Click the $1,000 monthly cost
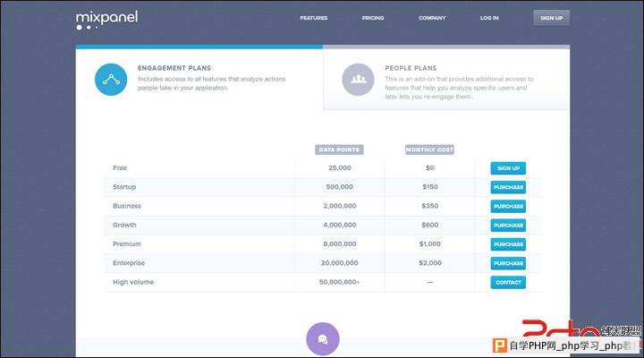This screenshot has height=358, width=644. coord(430,243)
